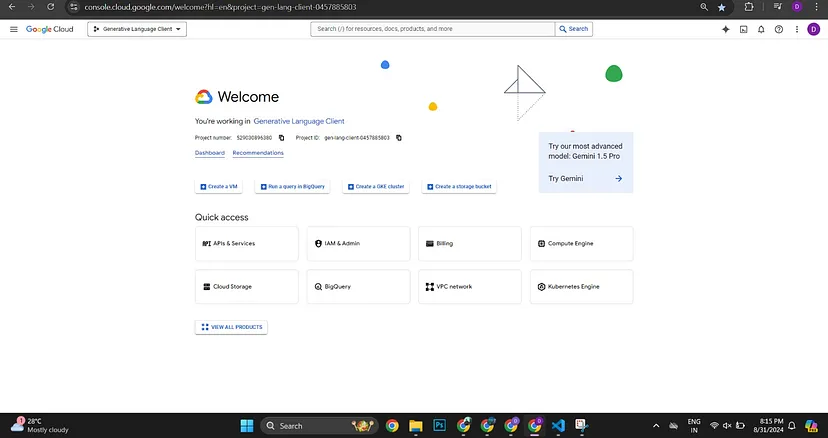Copy the project number
Image resolution: width=828 pixels, height=438 pixels.
(x=281, y=138)
